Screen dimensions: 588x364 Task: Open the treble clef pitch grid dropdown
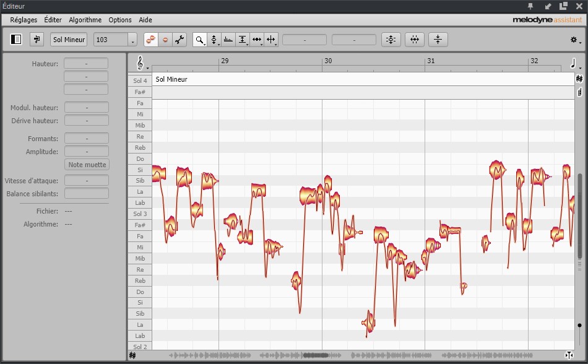[x=141, y=63]
